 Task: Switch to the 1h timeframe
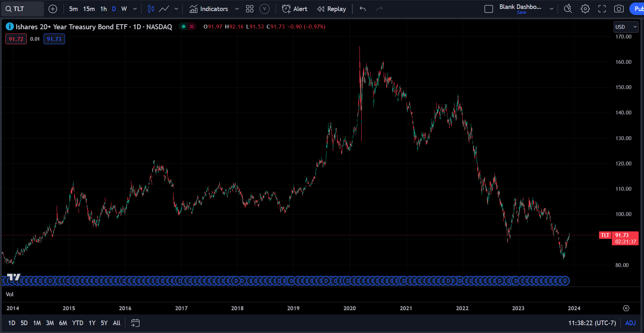point(104,9)
